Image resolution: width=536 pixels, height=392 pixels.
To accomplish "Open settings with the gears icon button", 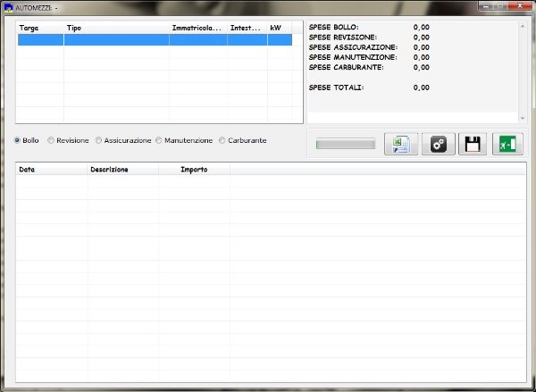I will point(439,145).
